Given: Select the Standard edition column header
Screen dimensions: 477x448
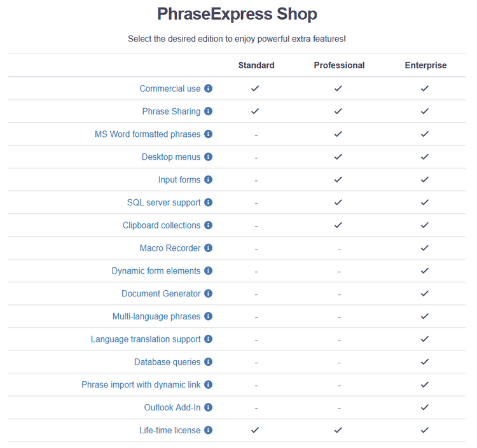Looking at the screenshot, I should [x=256, y=66].
